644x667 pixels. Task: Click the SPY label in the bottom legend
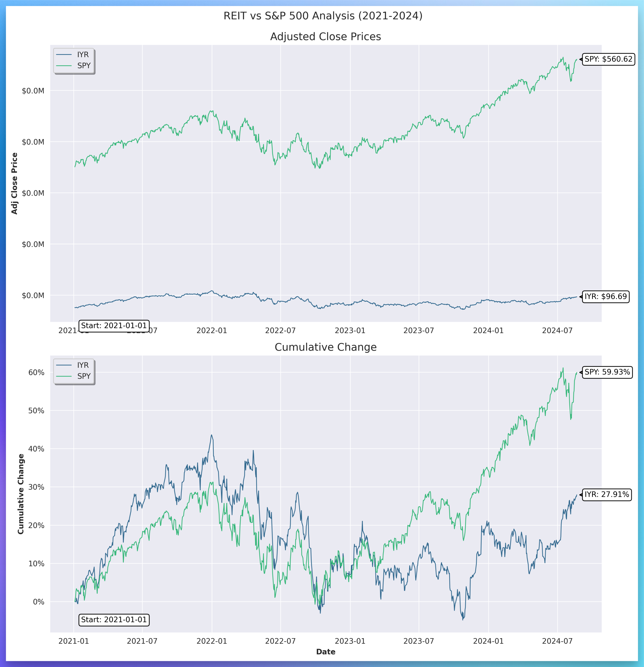point(84,376)
